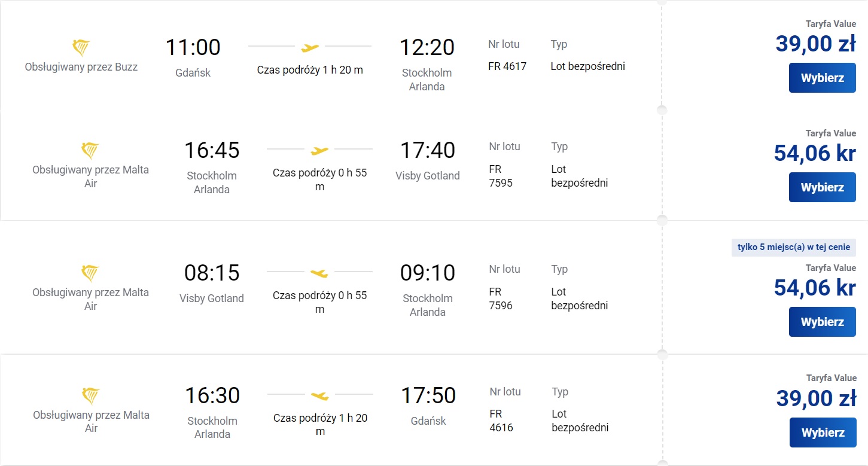Choose Wybierz for flight FR 7596

click(x=822, y=322)
